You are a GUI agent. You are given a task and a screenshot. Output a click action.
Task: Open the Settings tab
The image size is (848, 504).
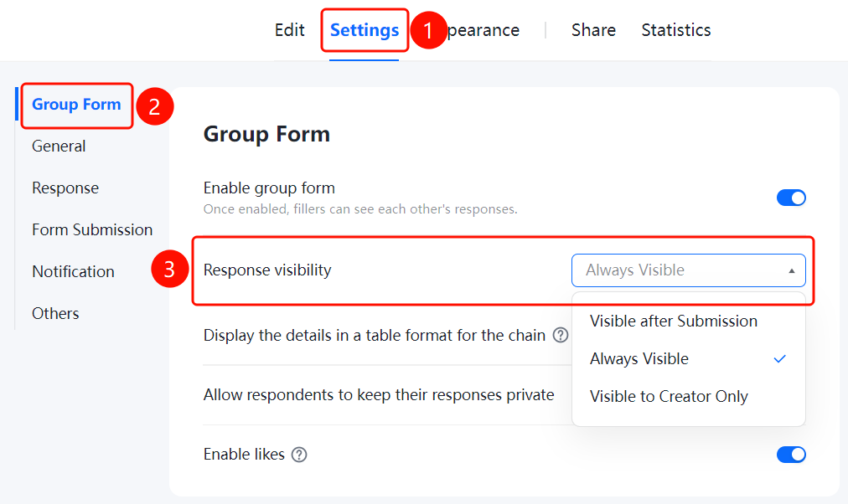pos(365,30)
